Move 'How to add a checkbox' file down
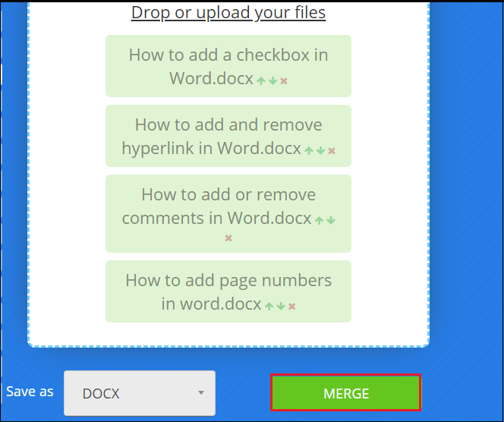Screen dimensions: 504x422 (272, 80)
